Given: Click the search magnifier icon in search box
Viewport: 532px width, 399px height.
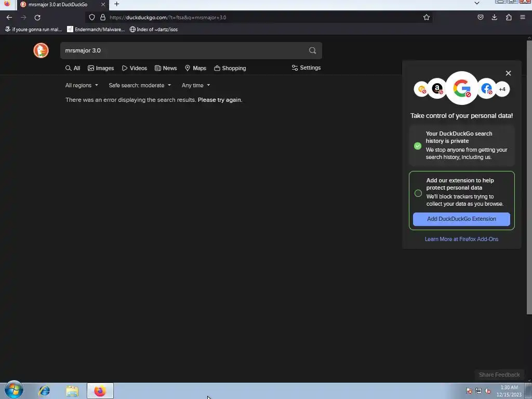Looking at the screenshot, I should pos(312,50).
